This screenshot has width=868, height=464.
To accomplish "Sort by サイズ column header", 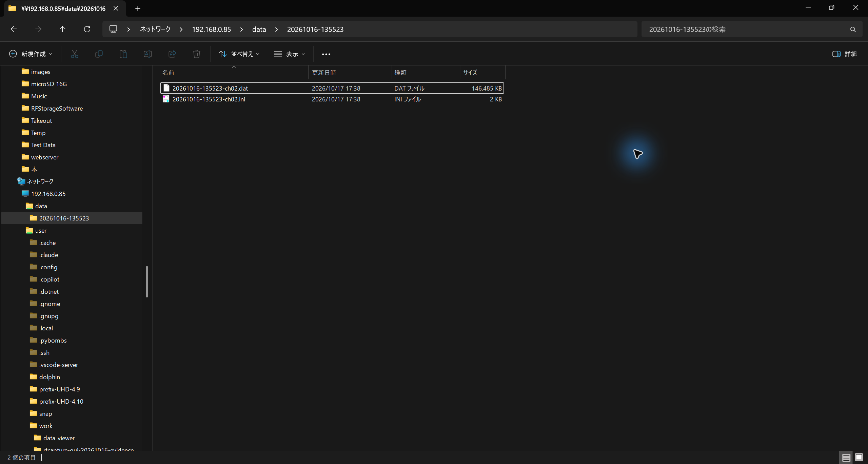I will [x=483, y=73].
